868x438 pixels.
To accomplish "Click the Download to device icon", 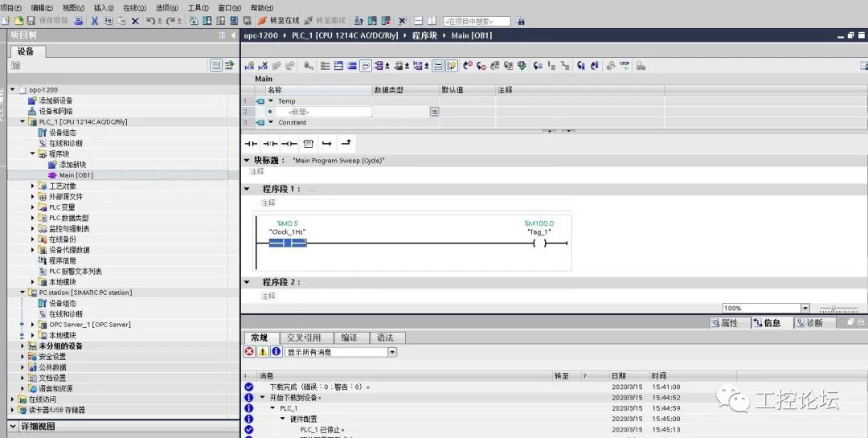I will 207,21.
